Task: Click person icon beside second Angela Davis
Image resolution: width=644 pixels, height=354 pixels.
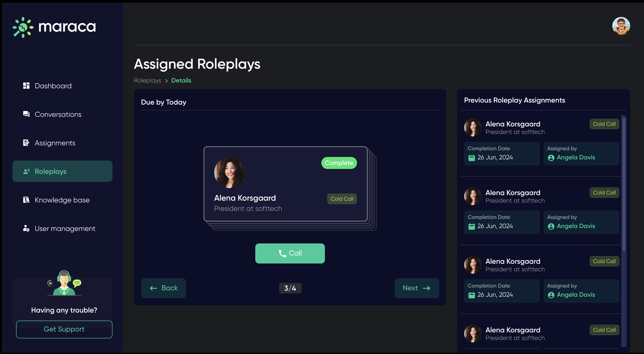Action: click(551, 226)
